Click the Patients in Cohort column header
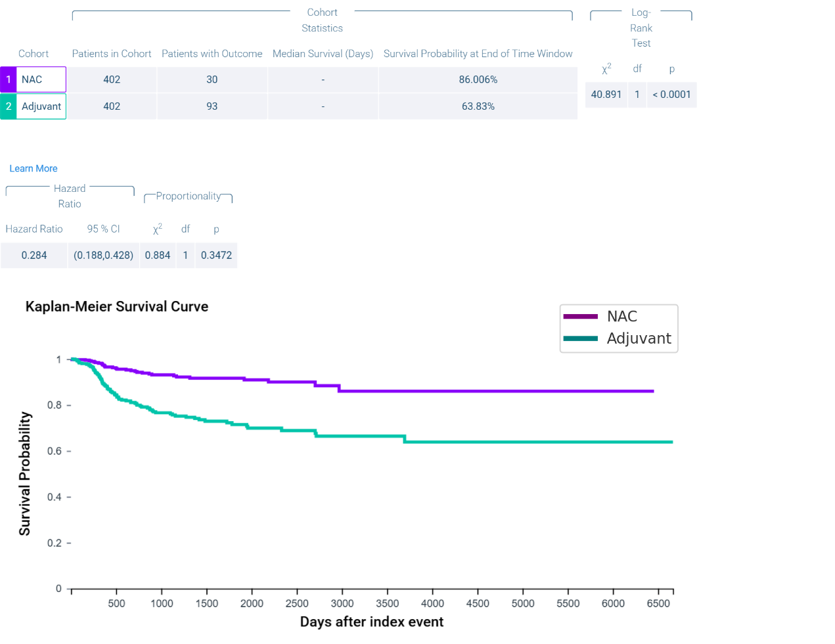The height and width of the screenshot is (644, 835). [x=112, y=54]
